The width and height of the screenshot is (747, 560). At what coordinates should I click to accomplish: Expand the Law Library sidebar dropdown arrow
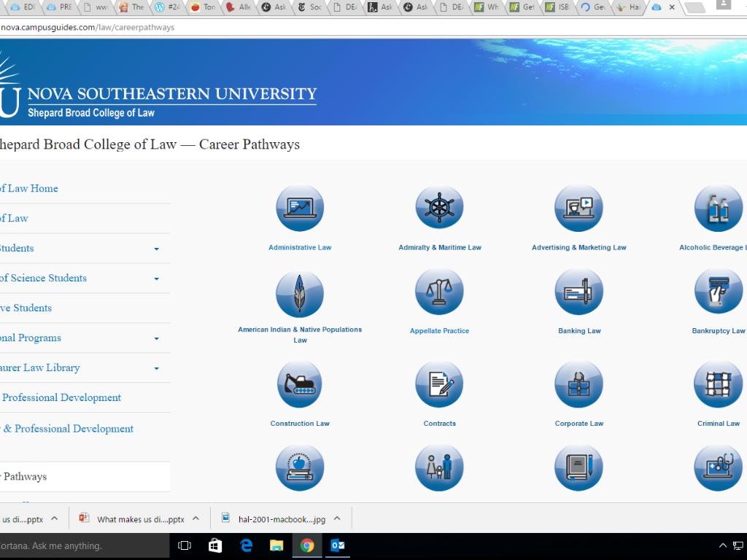tap(156, 368)
